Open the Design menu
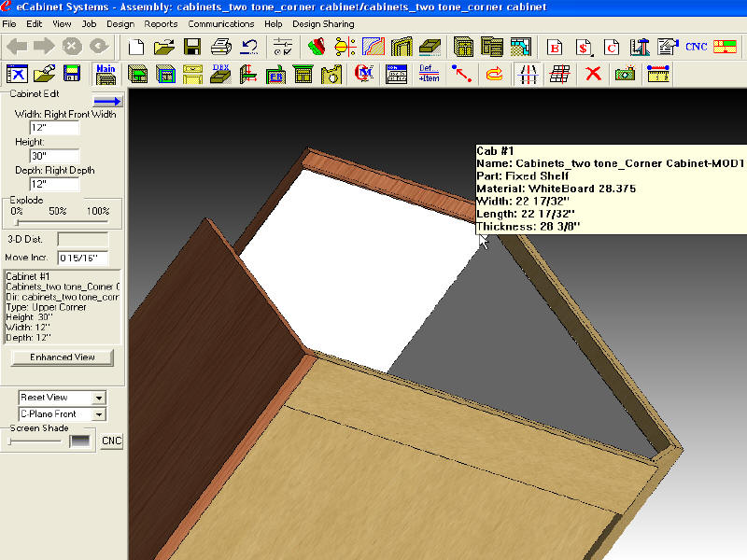 120,24
